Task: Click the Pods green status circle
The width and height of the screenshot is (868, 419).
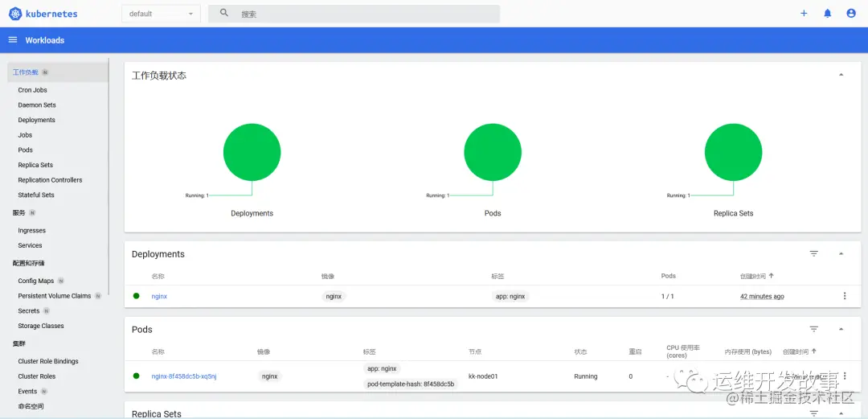Action: [x=493, y=152]
